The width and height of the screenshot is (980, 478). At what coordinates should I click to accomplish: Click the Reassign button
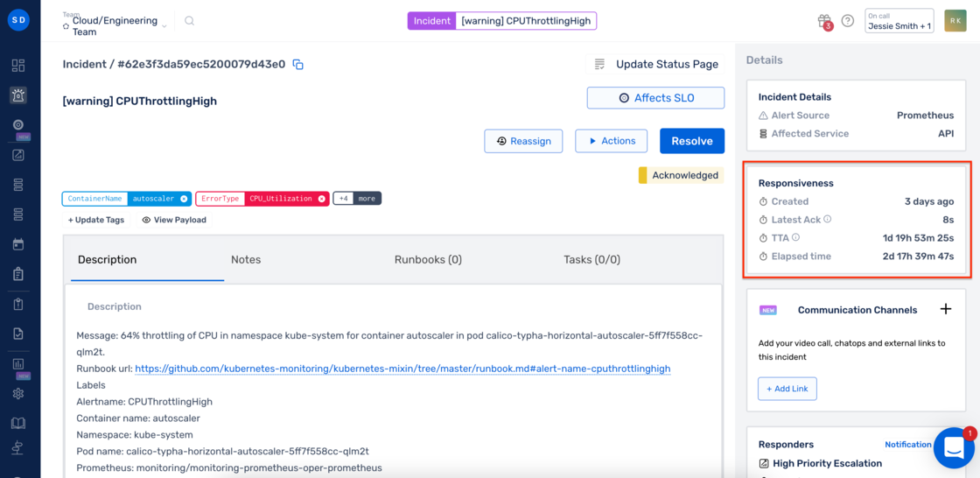click(524, 141)
